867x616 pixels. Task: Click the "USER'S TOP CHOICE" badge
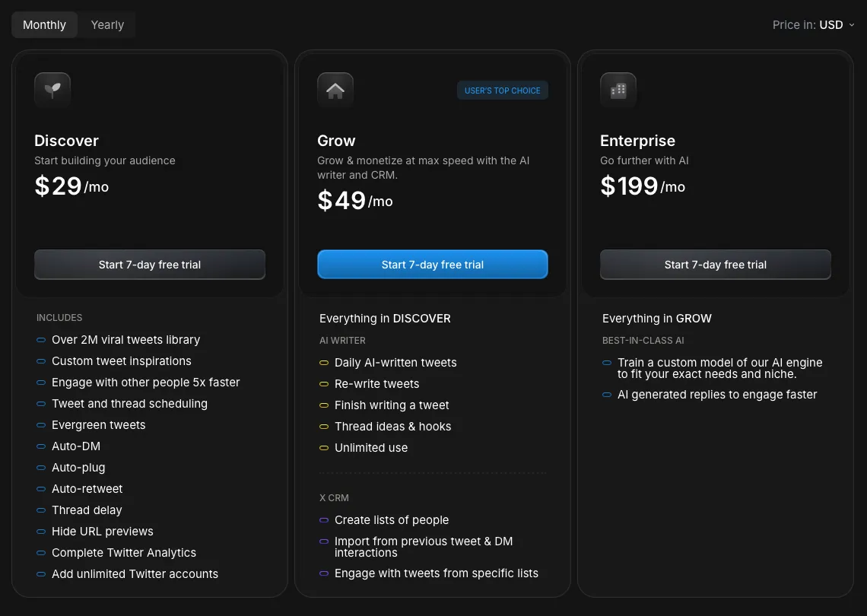click(503, 90)
